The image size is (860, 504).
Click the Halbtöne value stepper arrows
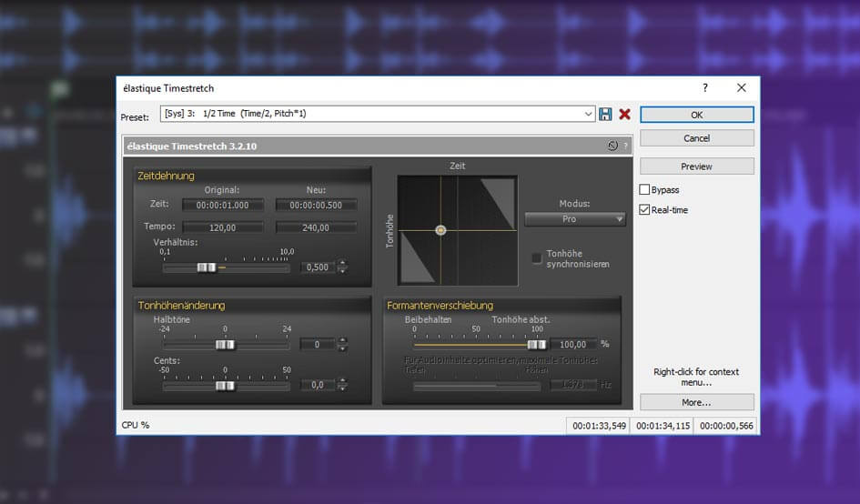[x=342, y=345]
